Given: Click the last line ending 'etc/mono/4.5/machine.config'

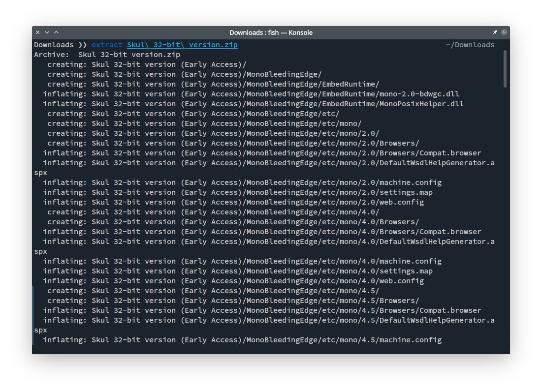Looking at the screenshot, I should [242, 340].
